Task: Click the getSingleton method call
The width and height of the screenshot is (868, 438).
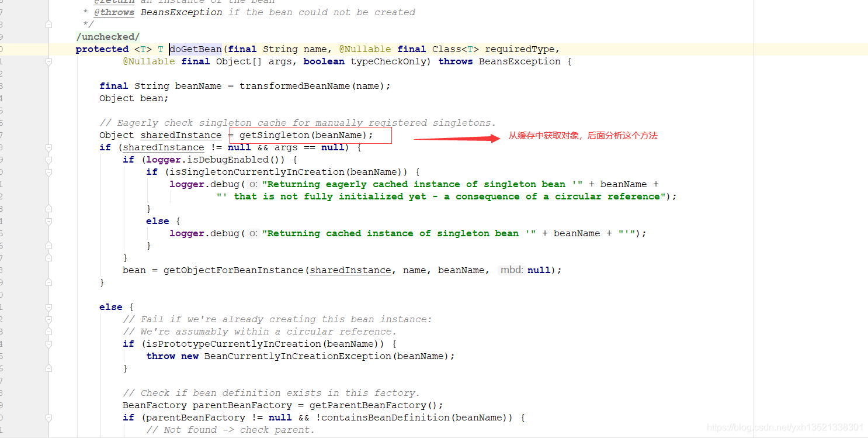Action: (x=275, y=135)
